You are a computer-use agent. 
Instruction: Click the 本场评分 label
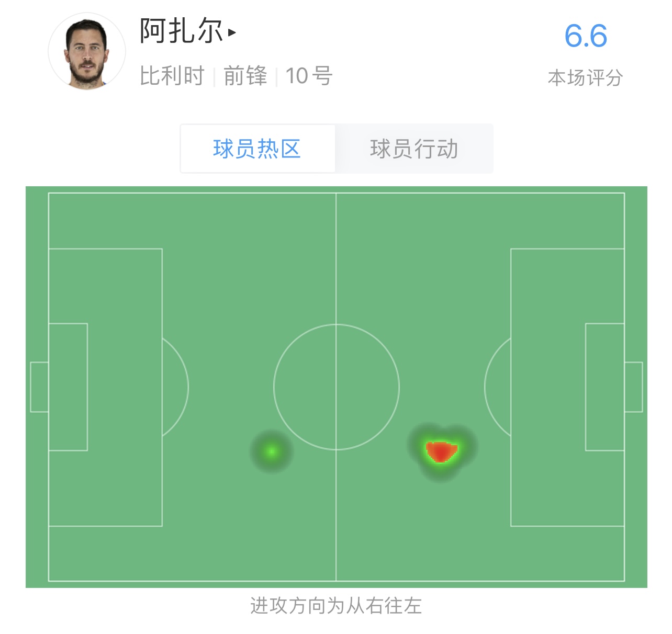585,78
